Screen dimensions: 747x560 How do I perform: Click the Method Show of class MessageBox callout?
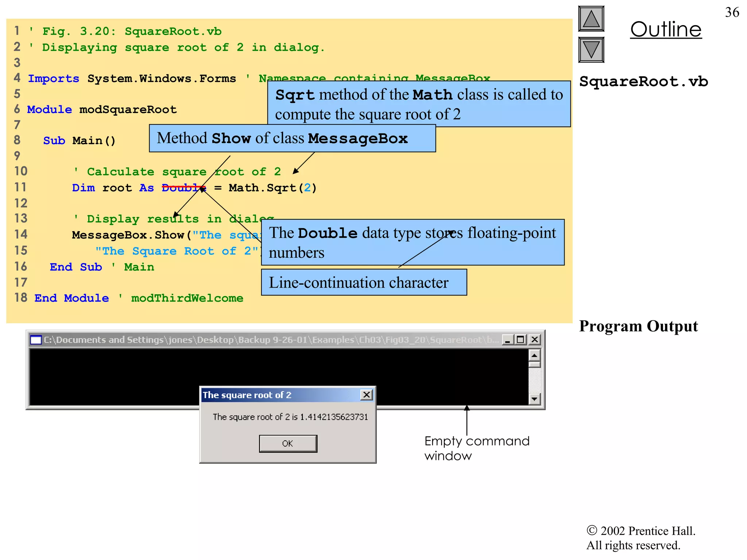[x=292, y=139]
